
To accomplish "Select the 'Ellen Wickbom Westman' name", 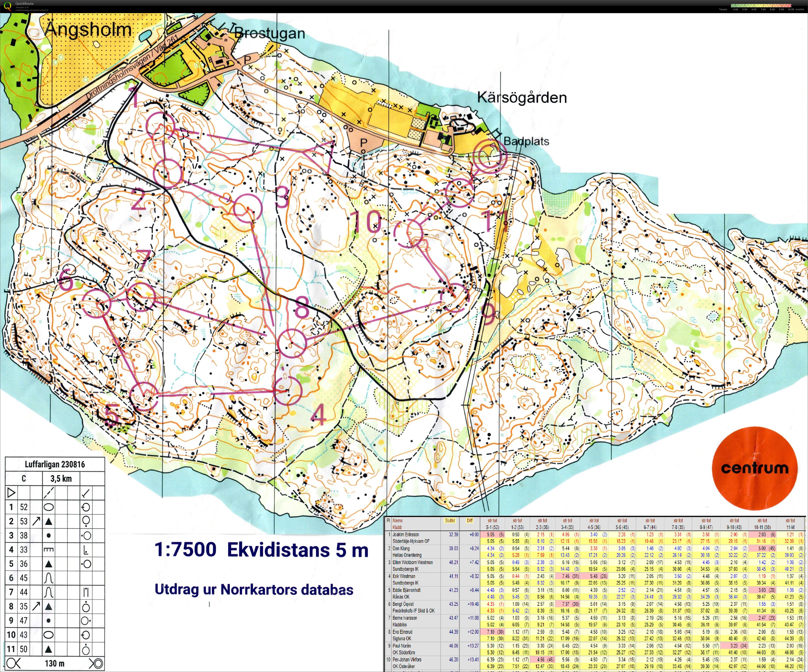I will (412, 562).
